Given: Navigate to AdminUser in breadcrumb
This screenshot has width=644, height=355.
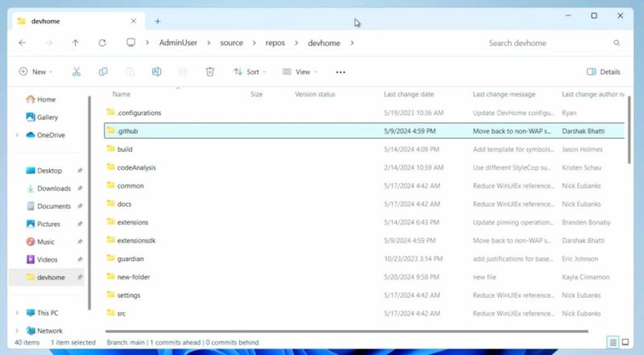Looking at the screenshot, I should tap(178, 43).
